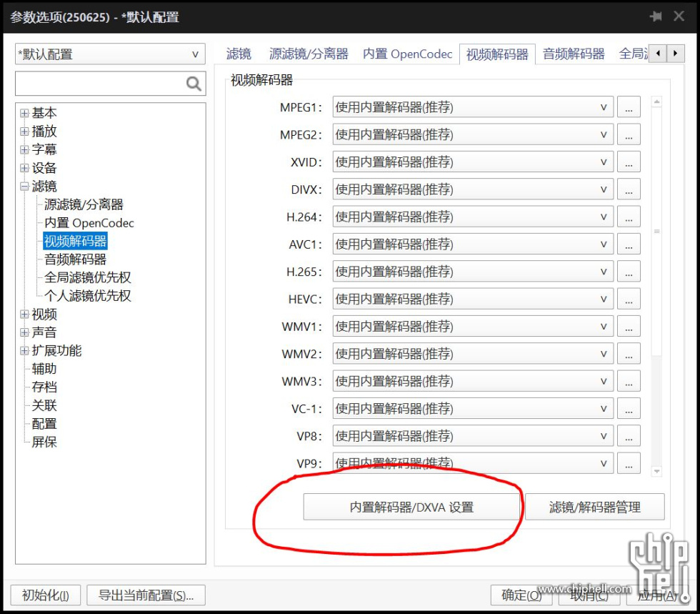Open MPEG2 decoder settings ellipsis button
The width and height of the screenshot is (700, 614).
click(x=629, y=134)
